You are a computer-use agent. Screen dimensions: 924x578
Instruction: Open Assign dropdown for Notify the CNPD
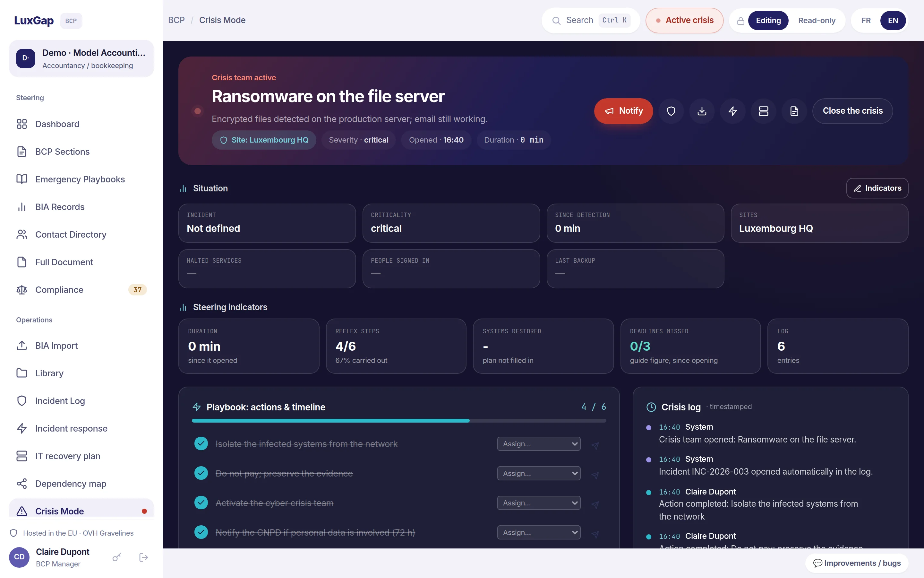point(539,532)
